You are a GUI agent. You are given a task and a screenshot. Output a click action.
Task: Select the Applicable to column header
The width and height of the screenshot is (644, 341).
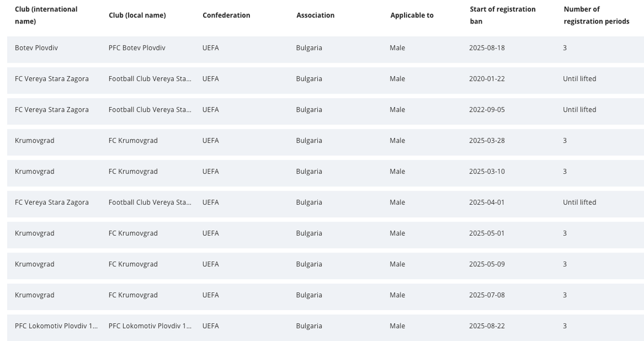click(412, 15)
